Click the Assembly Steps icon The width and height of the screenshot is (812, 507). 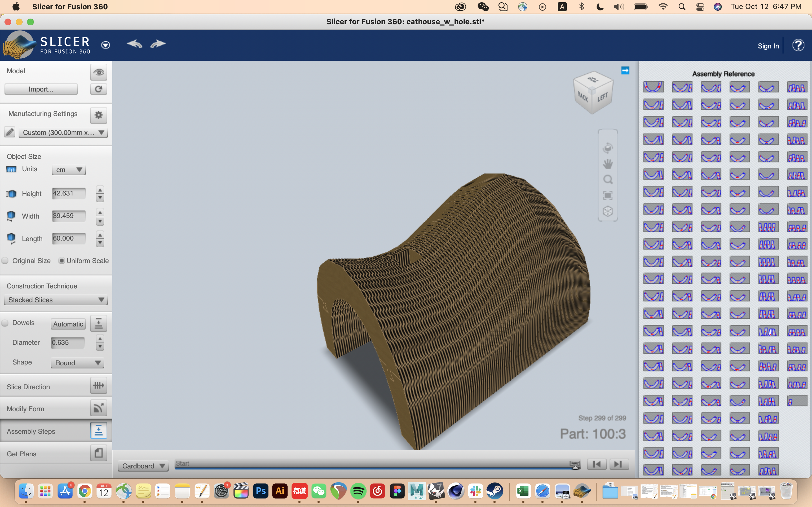click(98, 431)
